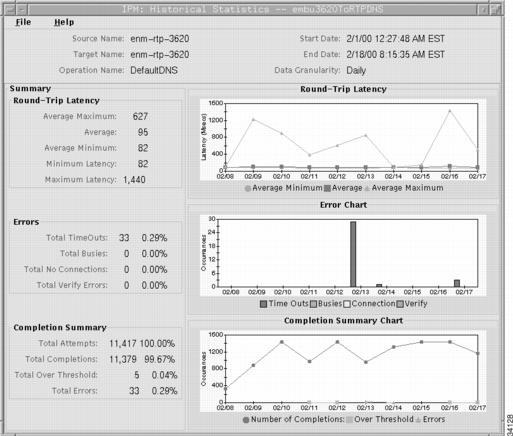Click the 02/09 Average Maximum data point
Viewport: 513px width, 436px height.
[253, 119]
